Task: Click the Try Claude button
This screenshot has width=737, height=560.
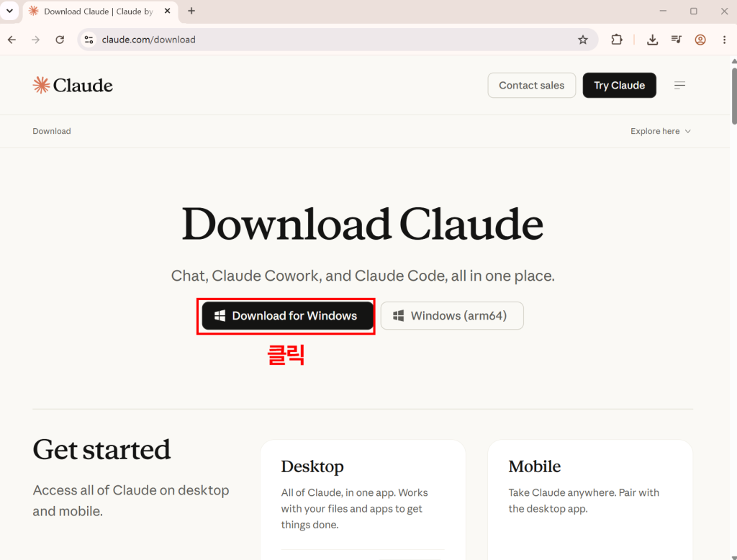Action: click(620, 86)
